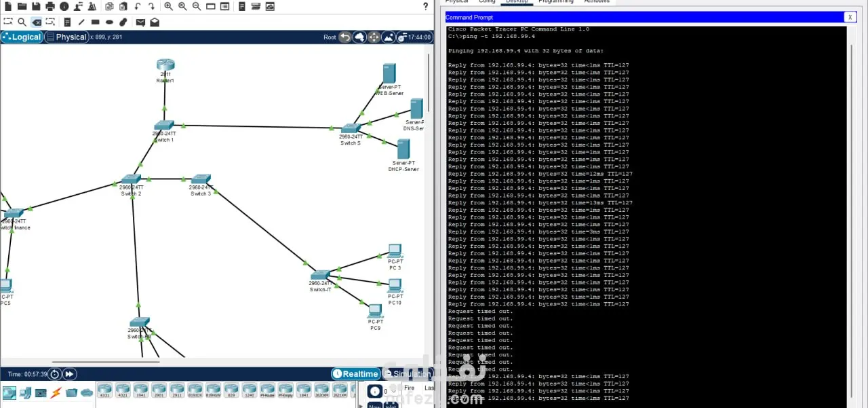Pick the PT-Router model
The image size is (868, 408).
point(267,390)
